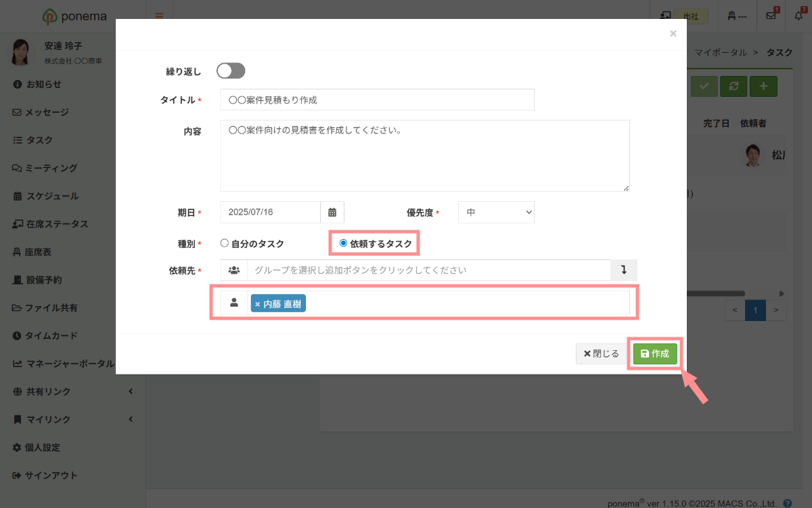
Task: Select the 依頼するタスク radio option
Action: tap(376, 243)
